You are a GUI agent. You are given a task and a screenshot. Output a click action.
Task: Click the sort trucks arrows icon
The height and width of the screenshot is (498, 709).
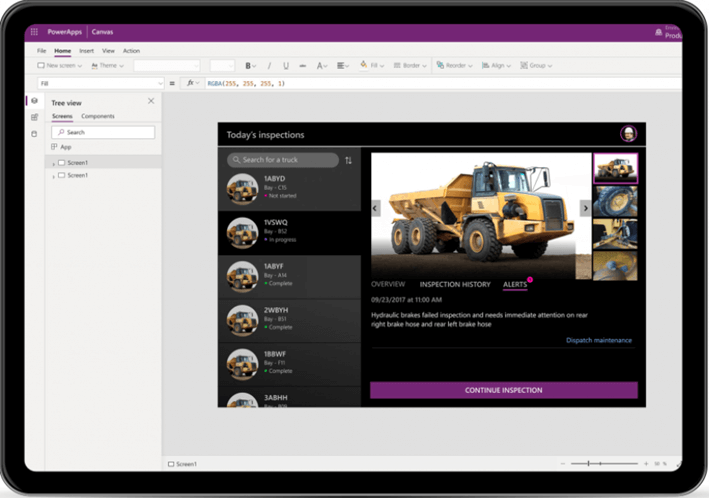click(348, 161)
